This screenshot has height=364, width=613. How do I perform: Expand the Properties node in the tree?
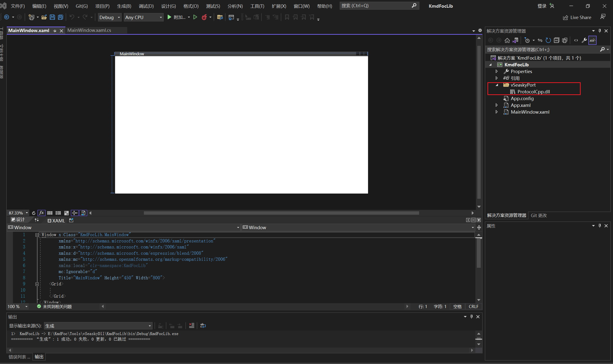496,71
